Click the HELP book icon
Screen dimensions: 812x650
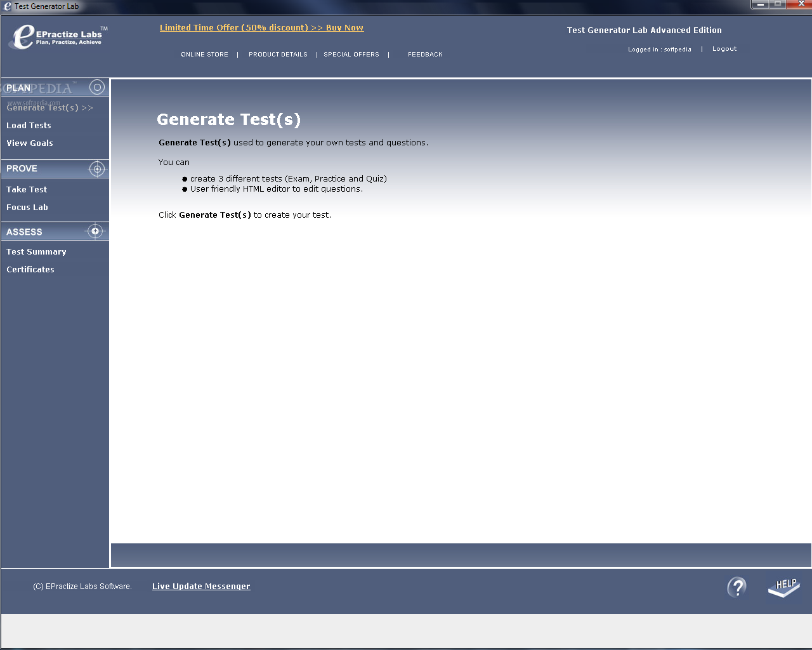(x=784, y=587)
